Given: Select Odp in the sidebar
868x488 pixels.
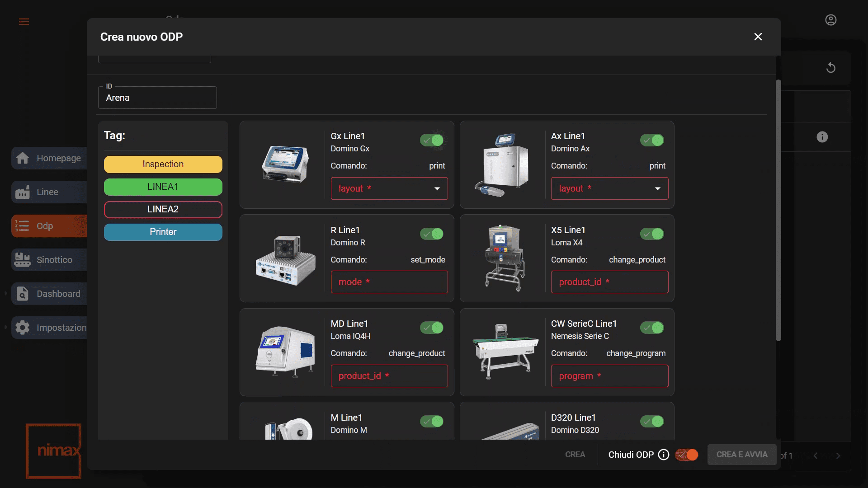Looking at the screenshot, I should tap(49, 226).
